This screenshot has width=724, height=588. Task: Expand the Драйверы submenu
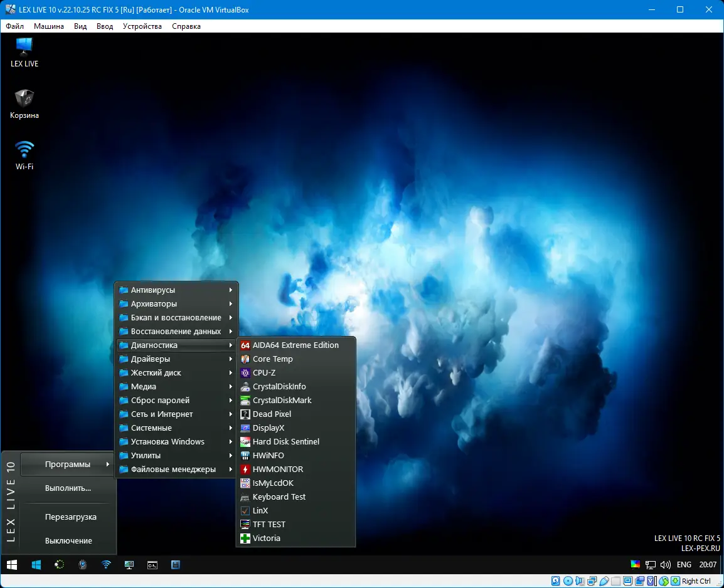pos(176,359)
